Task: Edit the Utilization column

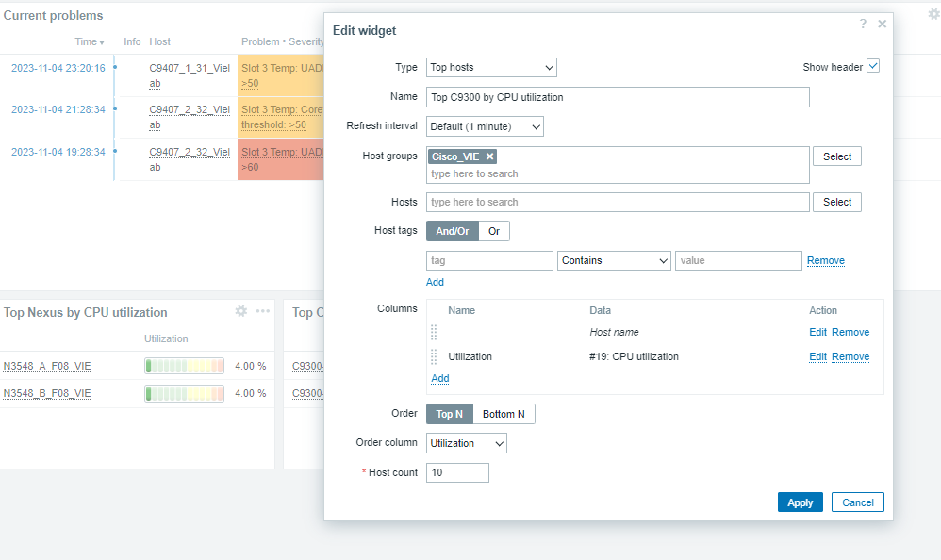Action: click(x=817, y=356)
